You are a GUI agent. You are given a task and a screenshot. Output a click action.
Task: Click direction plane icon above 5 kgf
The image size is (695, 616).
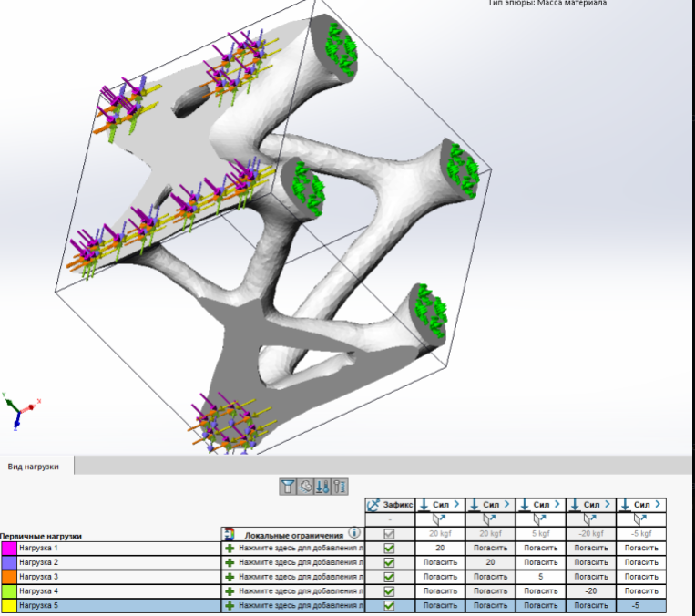pyautogui.click(x=540, y=518)
